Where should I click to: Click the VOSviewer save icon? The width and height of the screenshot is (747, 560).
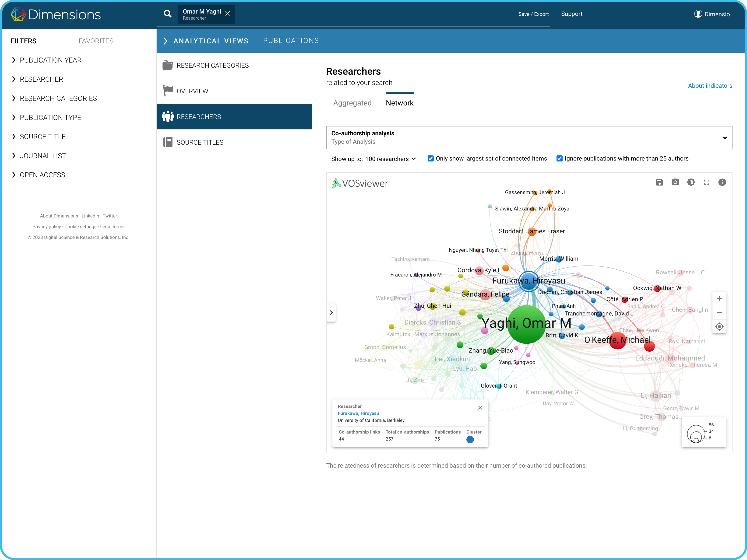[659, 182]
